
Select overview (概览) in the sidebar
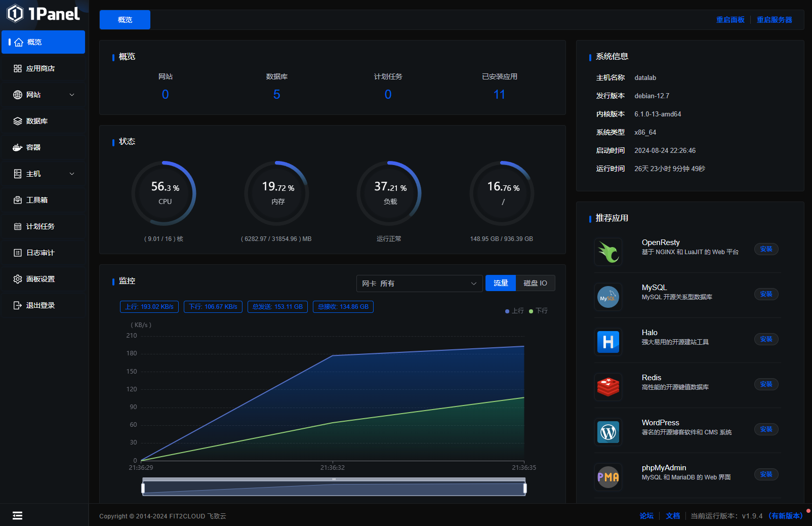coord(44,42)
